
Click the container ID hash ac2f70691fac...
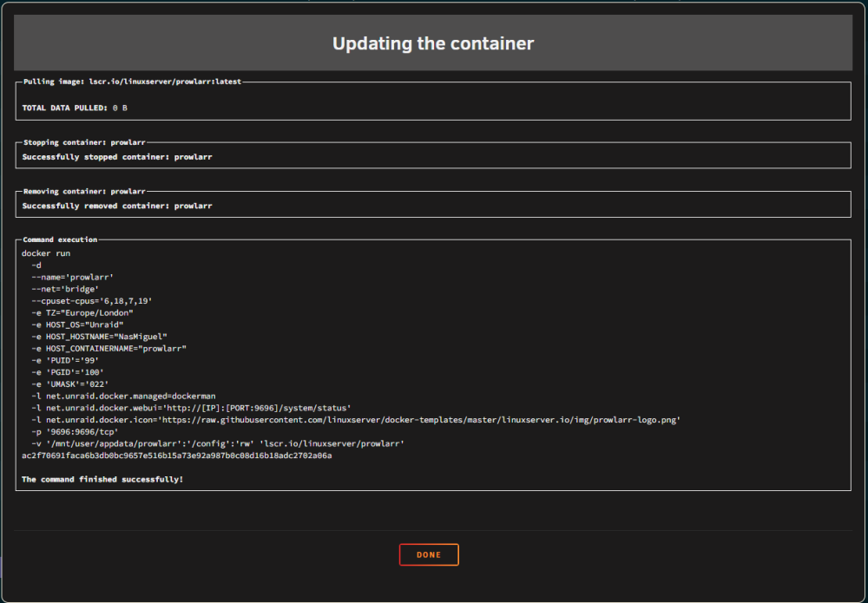(x=176, y=456)
